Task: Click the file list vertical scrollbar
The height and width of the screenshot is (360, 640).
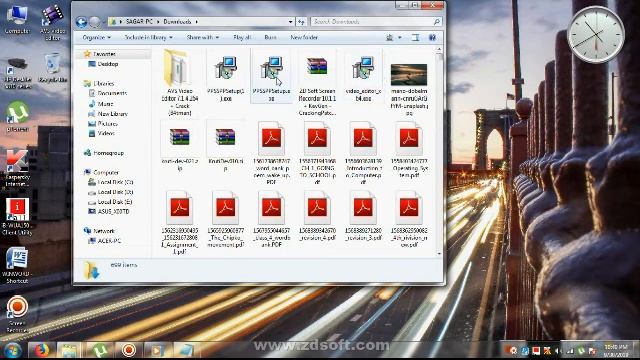Action: (439, 152)
